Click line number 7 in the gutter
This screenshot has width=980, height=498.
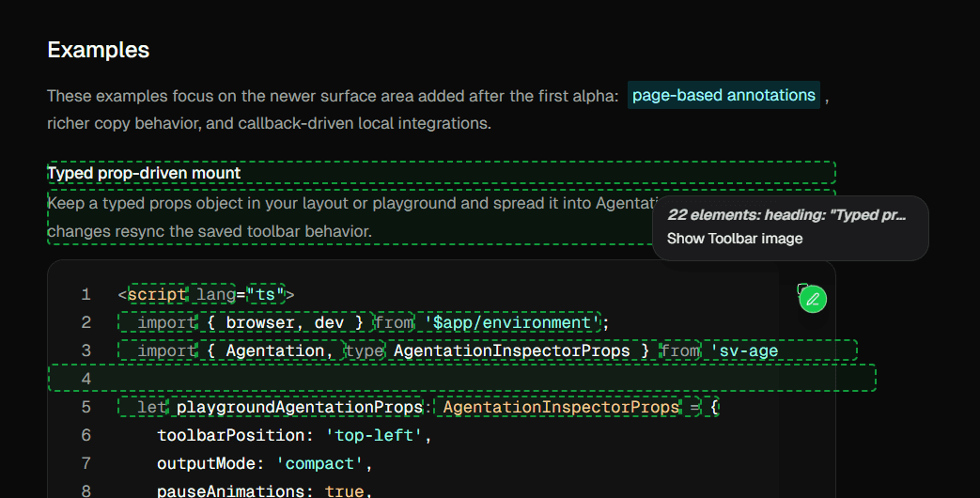point(86,463)
